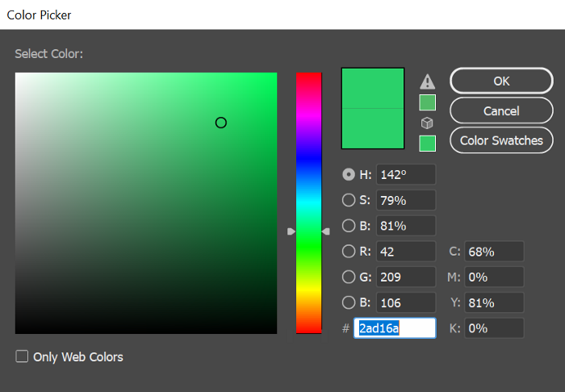Confirm color with OK button
The height and width of the screenshot is (392, 565).
click(501, 81)
